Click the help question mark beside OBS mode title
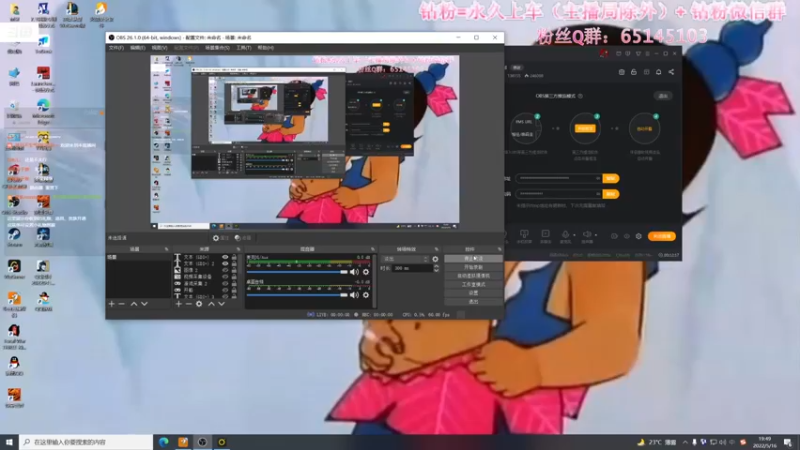Screen dimensions: 800x450 click(x=580, y=96)
